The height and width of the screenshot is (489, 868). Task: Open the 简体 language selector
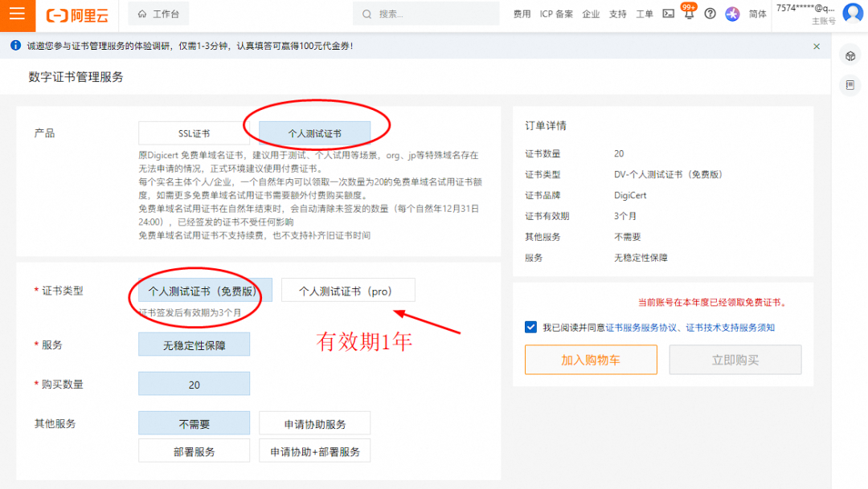click(758, 14)
